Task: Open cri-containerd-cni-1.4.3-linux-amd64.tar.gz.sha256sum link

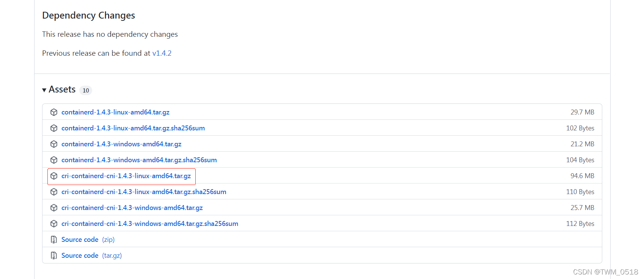Action: coord(144,192)
